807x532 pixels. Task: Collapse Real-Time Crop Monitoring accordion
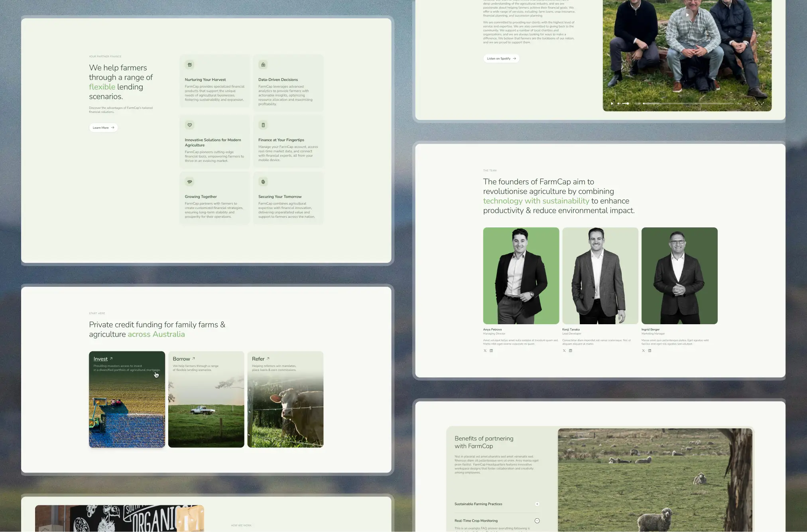[537, 521]
